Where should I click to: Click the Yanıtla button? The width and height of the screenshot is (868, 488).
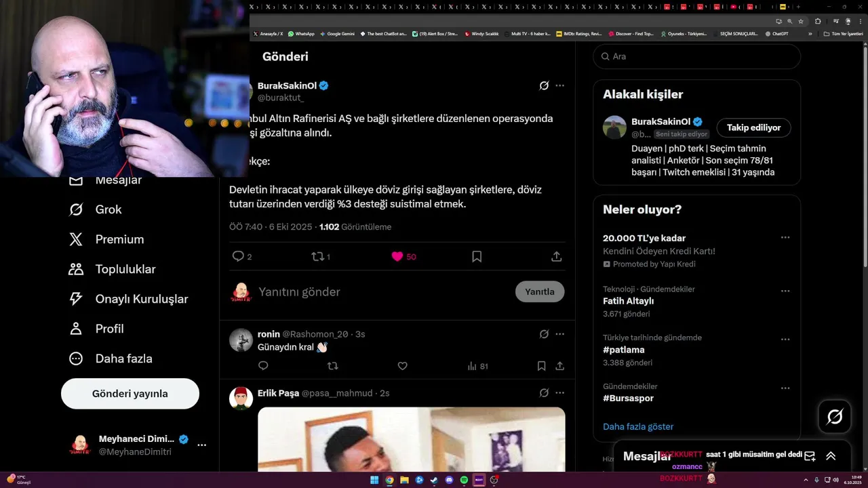click(540, 291)
